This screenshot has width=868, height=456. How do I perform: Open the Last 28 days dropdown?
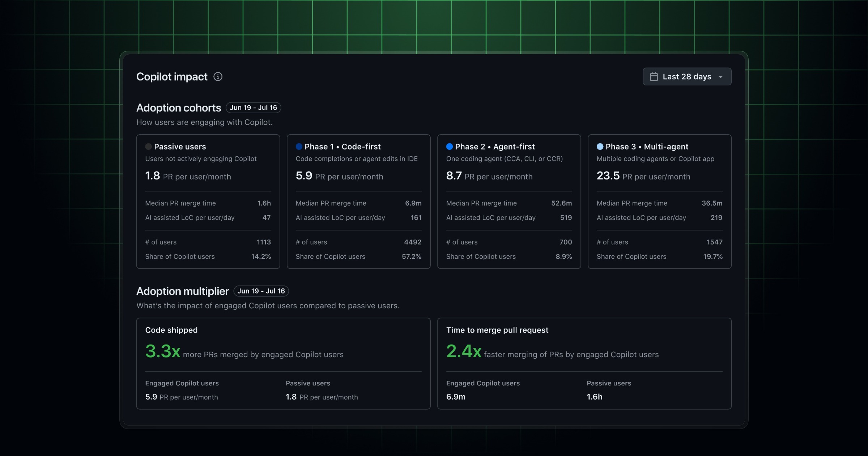(x=687, y=77)
